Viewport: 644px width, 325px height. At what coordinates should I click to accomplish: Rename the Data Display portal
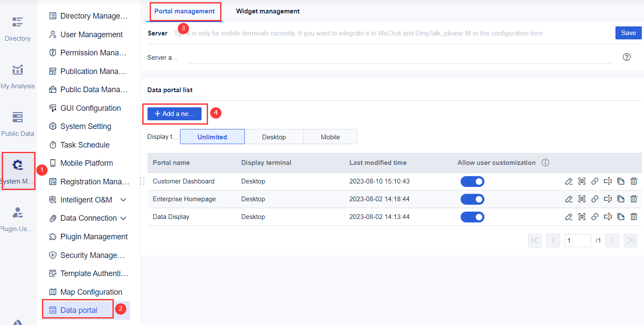608,217
